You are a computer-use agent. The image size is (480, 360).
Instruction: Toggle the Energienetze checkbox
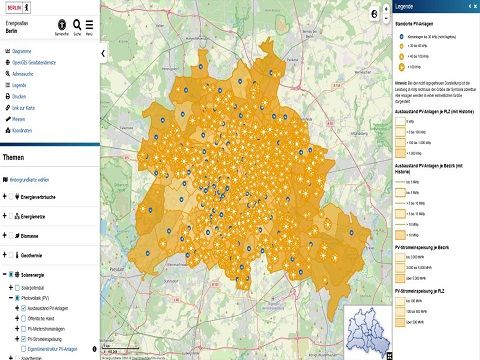click(x=11, y=216)
